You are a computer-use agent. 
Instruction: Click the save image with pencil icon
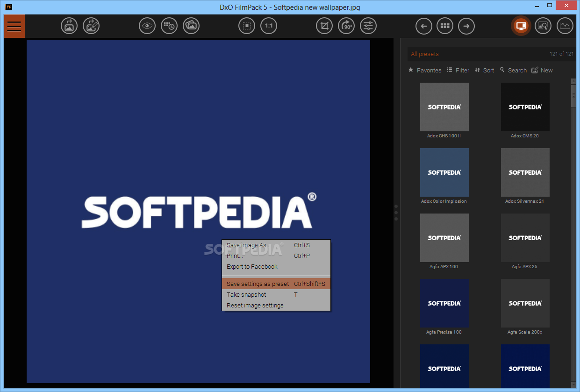point(91,26)
